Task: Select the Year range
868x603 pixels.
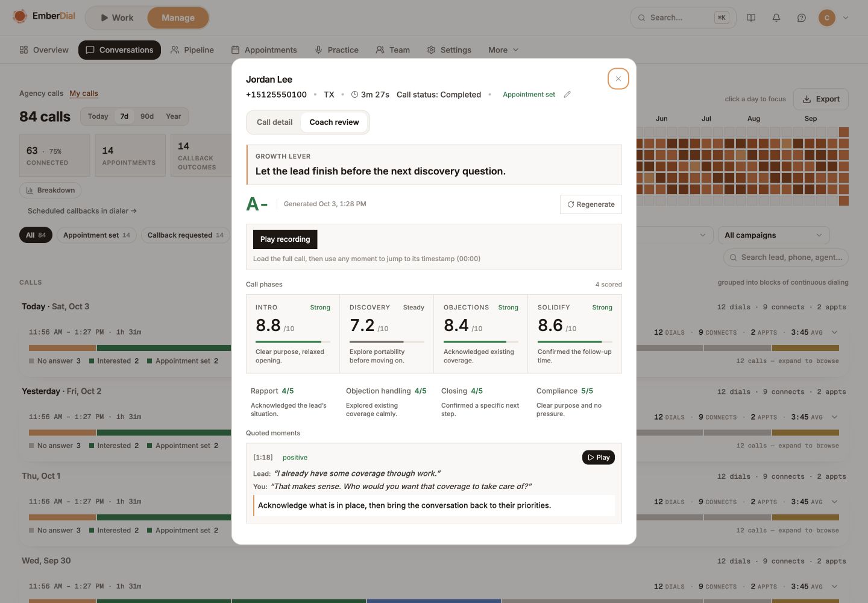Action: (x=174, y=116)
